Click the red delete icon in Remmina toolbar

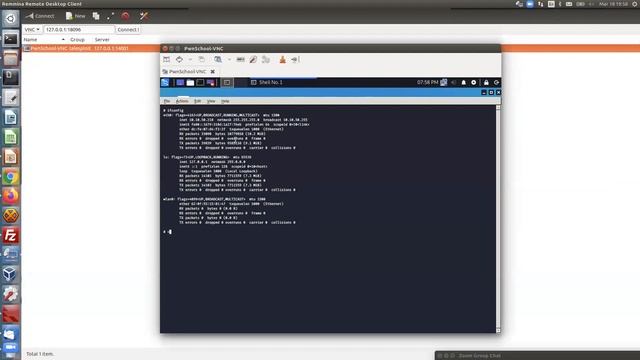click(125, 16)
